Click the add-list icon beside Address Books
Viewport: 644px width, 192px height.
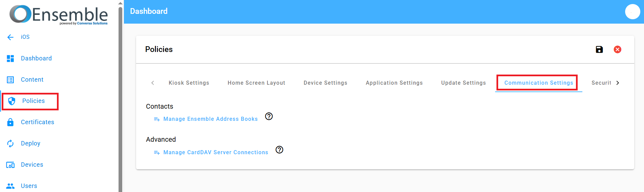[157, 119]
